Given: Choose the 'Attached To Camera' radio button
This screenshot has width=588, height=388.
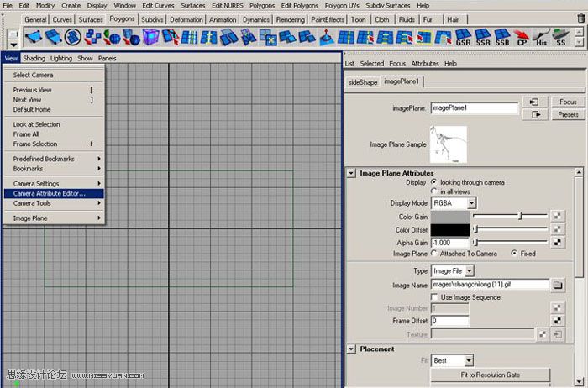Looking at the screenshot, I should click(434, 254).
